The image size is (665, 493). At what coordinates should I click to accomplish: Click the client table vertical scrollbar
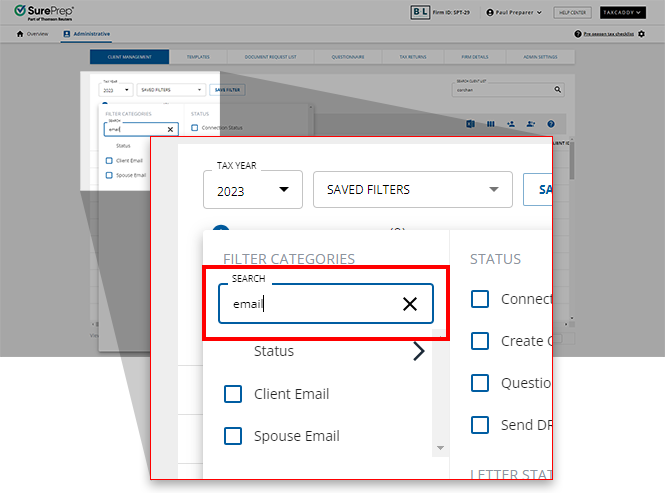point(572,161)
